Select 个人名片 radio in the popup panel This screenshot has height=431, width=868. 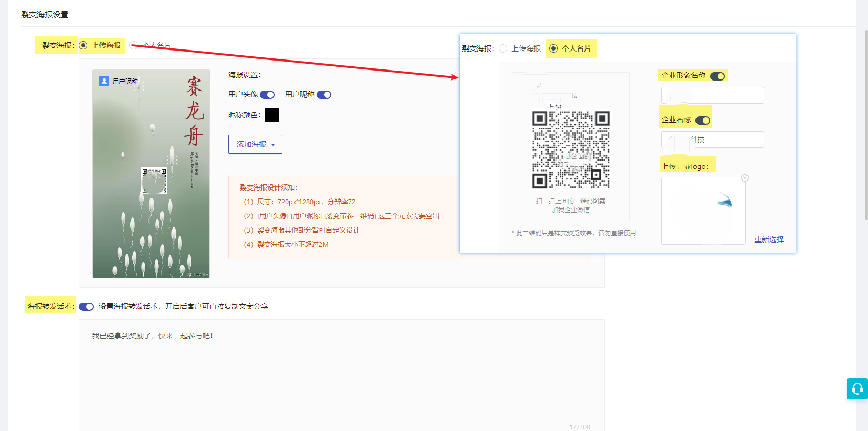pos(553,48)
